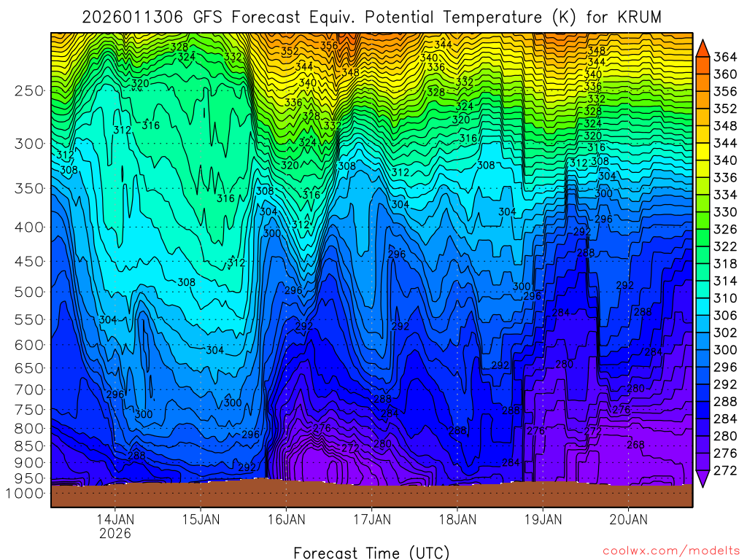Click the 400 pressure-axis label
The image size is (747, 560).
coord(29,227)
